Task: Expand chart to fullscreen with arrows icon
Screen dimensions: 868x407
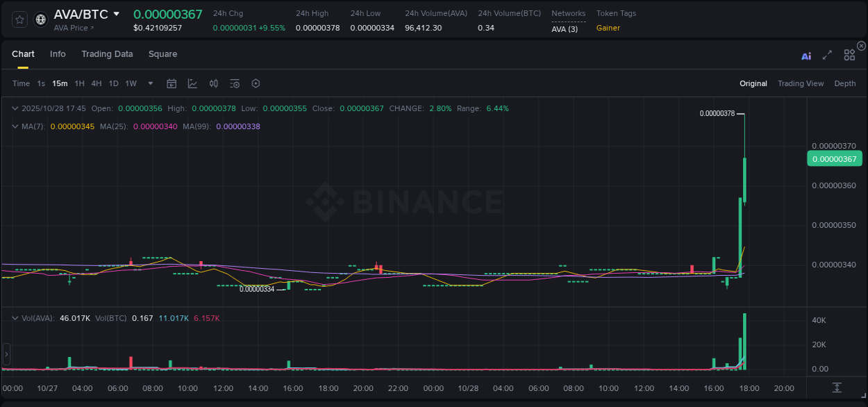Action: pos(827,55)
